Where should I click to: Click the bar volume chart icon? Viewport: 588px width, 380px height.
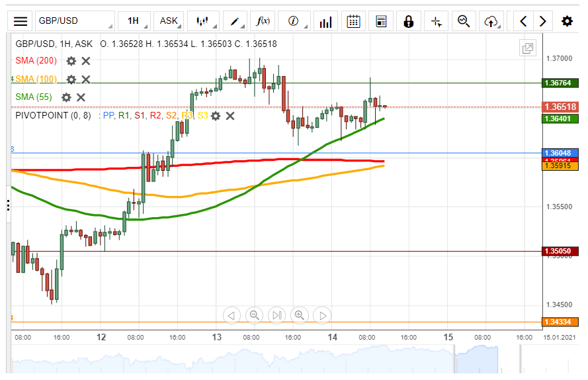325,21
